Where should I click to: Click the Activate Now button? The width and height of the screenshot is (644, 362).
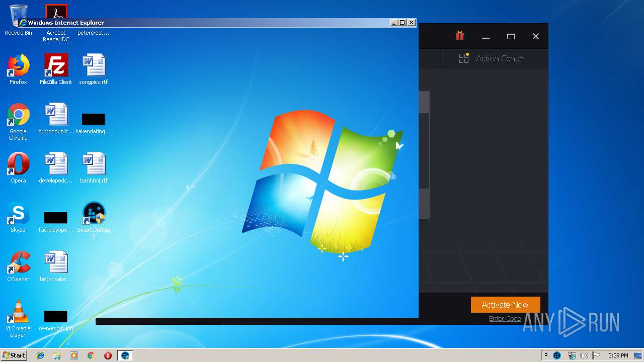pos(505,305)
